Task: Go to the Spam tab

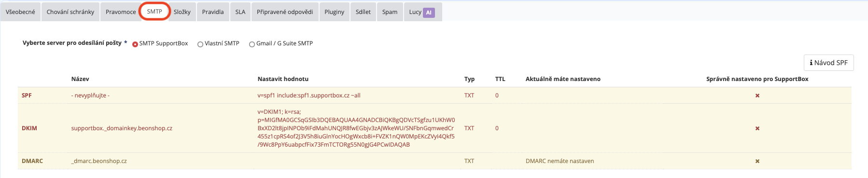Action: (390, 12)
